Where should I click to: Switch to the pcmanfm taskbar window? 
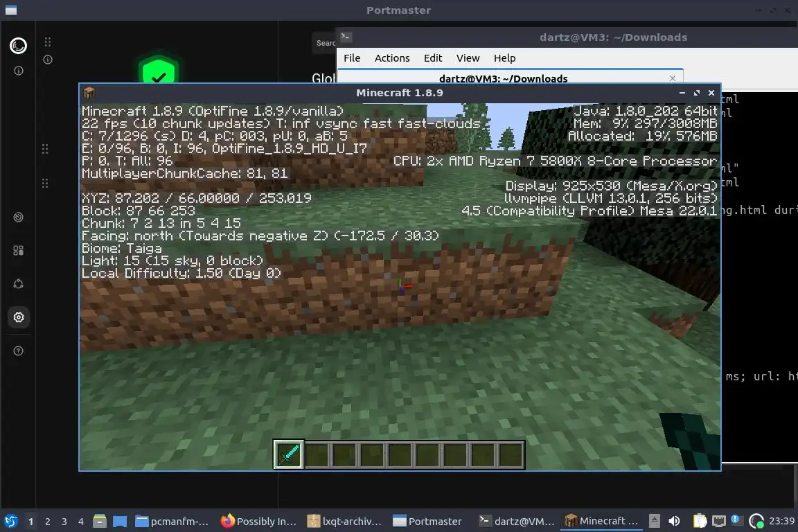pos(173,522)
